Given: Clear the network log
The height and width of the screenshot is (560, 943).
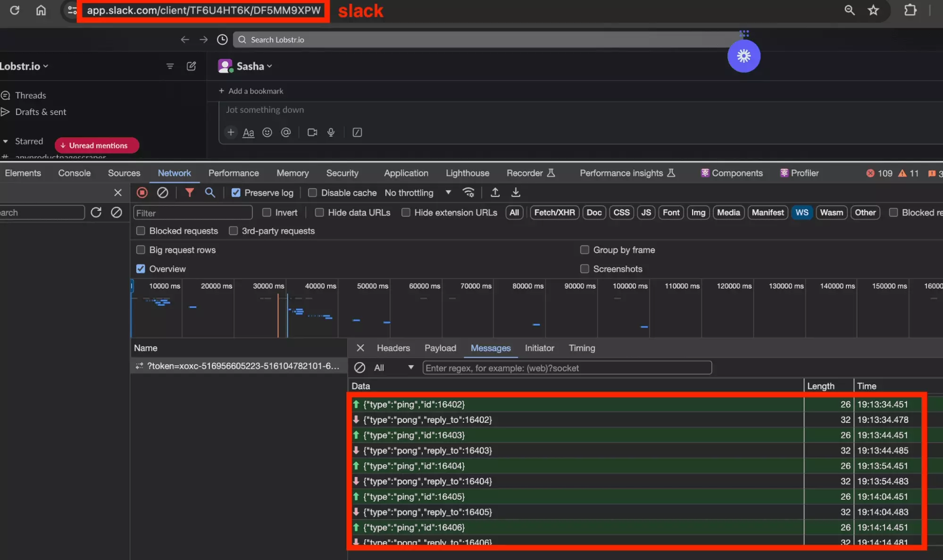Looking at the screenshot, I should [162, 192].
